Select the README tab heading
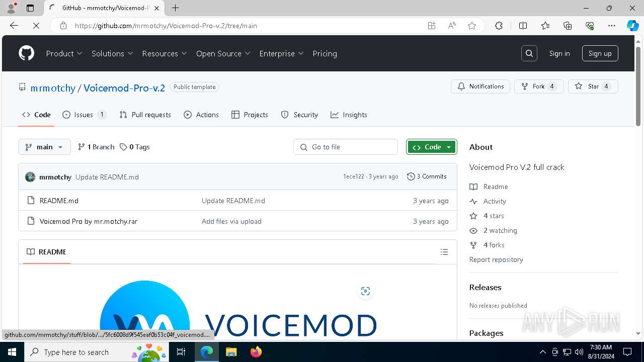The width and height of the screenshot is (644, 362). click(x=46, y=252)
